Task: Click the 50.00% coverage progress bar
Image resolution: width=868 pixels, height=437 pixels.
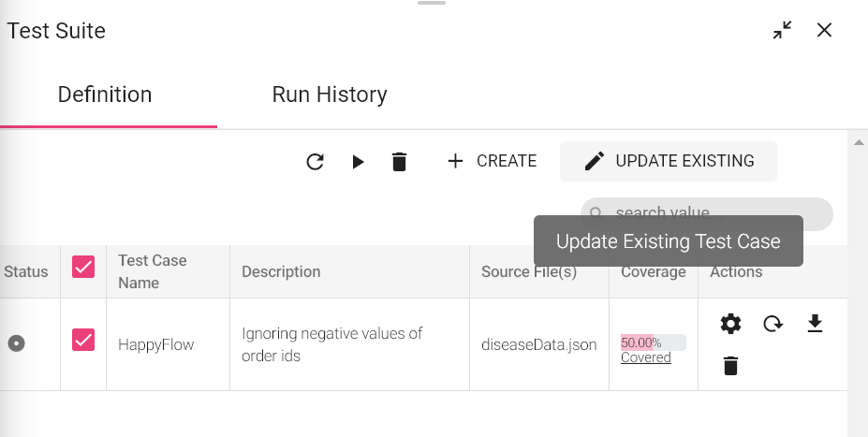Action: coord(653,342)
